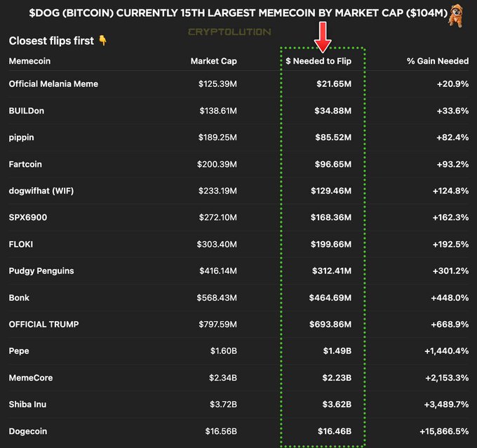Click the $16.46B needed-to-flip value

click(x=335, y=431)
